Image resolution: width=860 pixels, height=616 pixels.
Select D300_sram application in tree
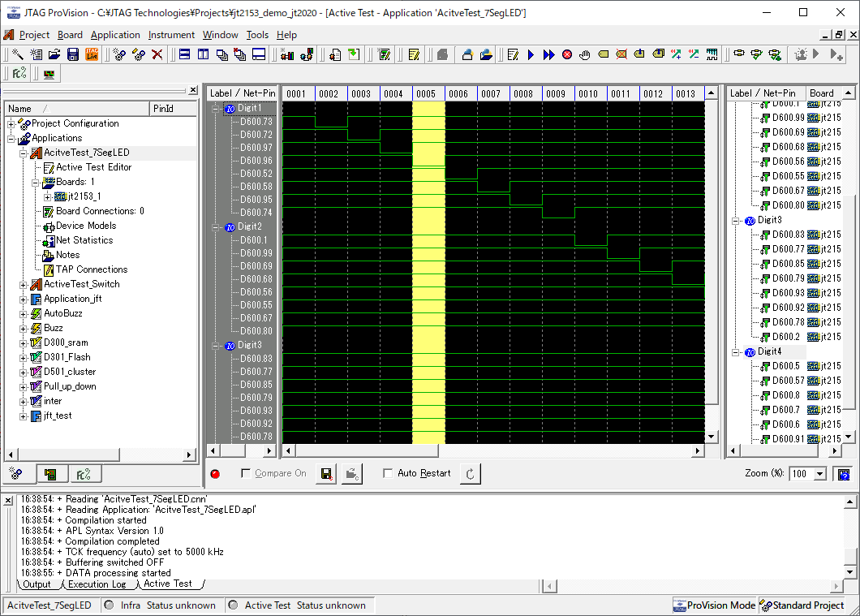(66, 342)
